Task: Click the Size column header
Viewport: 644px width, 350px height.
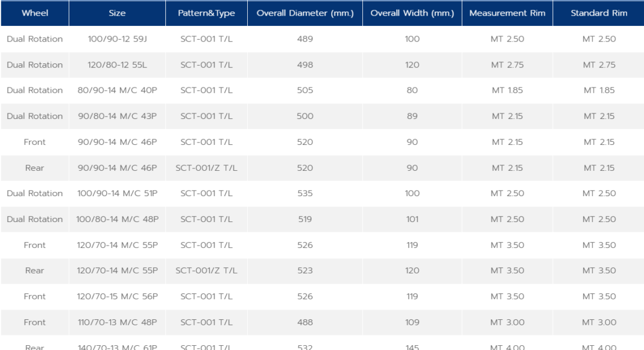Action: coord(117,13)
